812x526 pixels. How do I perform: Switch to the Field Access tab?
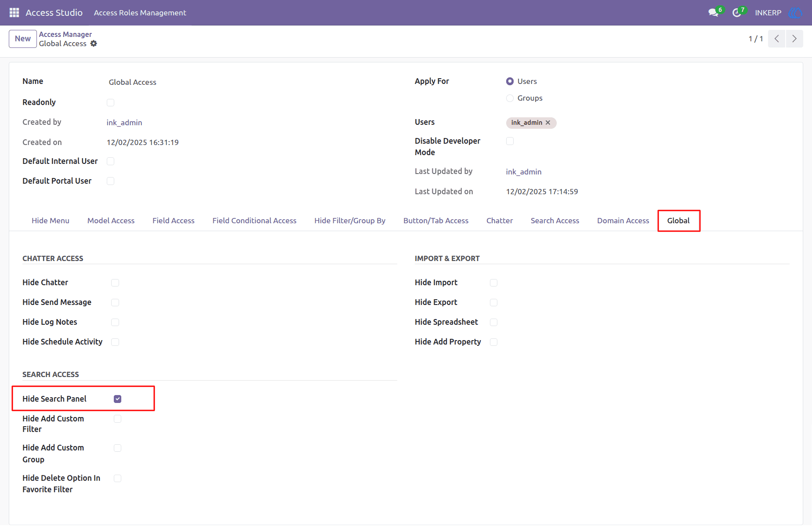coord(174,221)
